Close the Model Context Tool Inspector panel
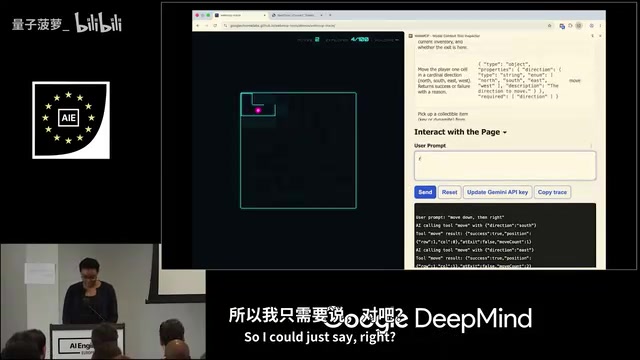This screenshot has height=360, width=640. click(600, 36)
